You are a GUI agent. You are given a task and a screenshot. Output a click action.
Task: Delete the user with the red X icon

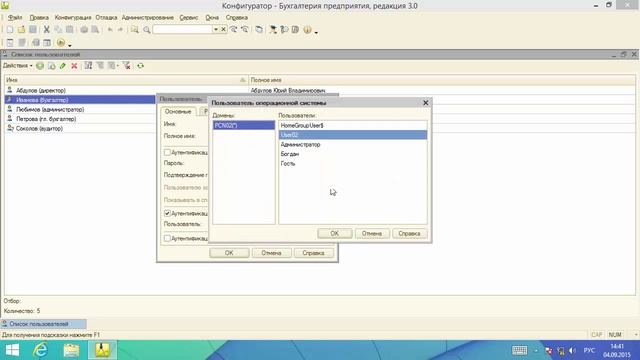click(74, 66)
